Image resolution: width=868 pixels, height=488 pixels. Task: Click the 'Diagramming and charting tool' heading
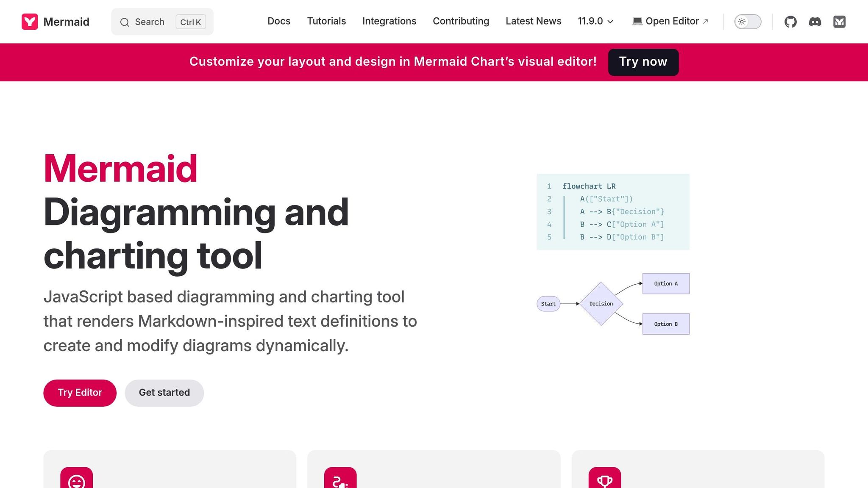196,234
